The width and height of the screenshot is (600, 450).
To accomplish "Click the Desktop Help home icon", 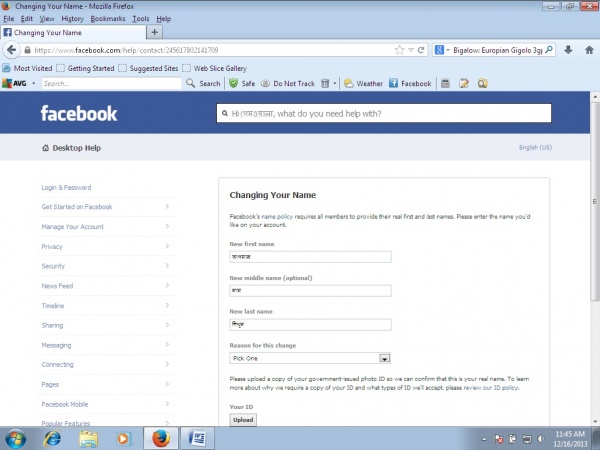I will click(46, 148).
